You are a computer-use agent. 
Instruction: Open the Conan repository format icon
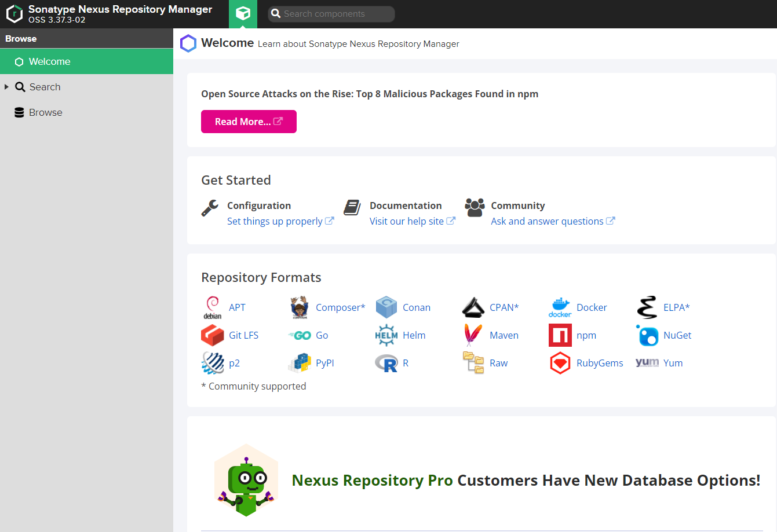386,307
